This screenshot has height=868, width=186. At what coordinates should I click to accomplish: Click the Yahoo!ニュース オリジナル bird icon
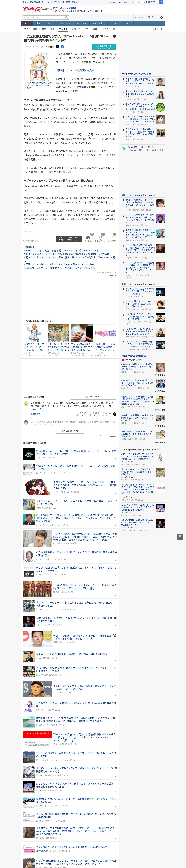pyautogui.click(x=124, y=148)
